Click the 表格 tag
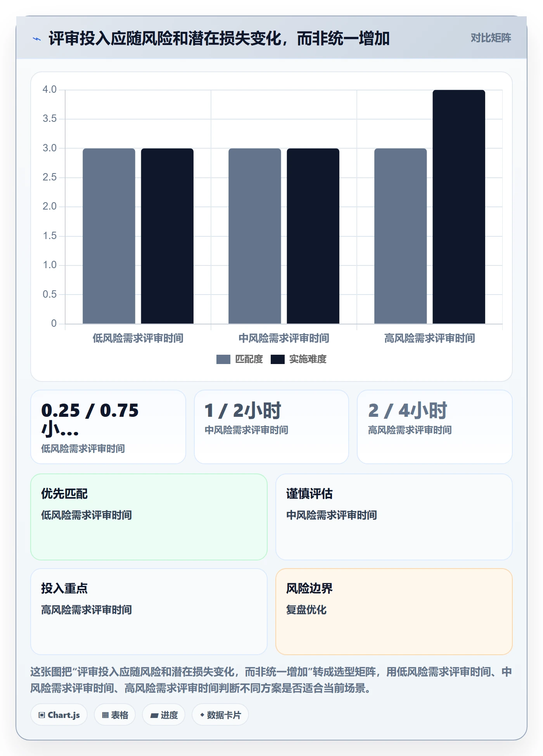The image size is (543, 756). click(115, 715)
